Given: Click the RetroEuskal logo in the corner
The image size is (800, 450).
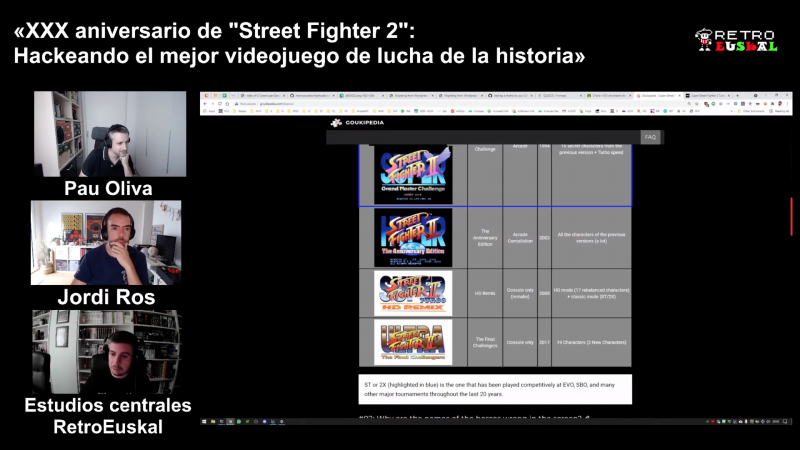Looking at the screenshot, I should coord(736,40).
